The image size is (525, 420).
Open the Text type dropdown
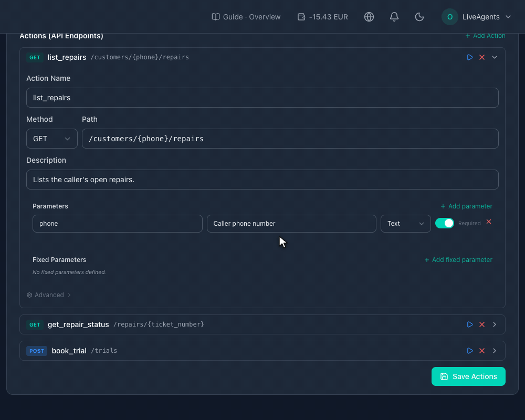(x=405, y=224)
